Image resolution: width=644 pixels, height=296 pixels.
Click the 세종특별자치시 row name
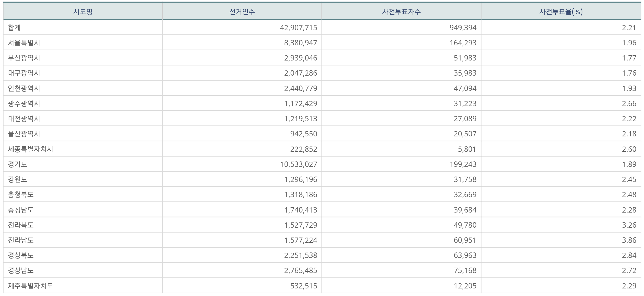(31, 149)
